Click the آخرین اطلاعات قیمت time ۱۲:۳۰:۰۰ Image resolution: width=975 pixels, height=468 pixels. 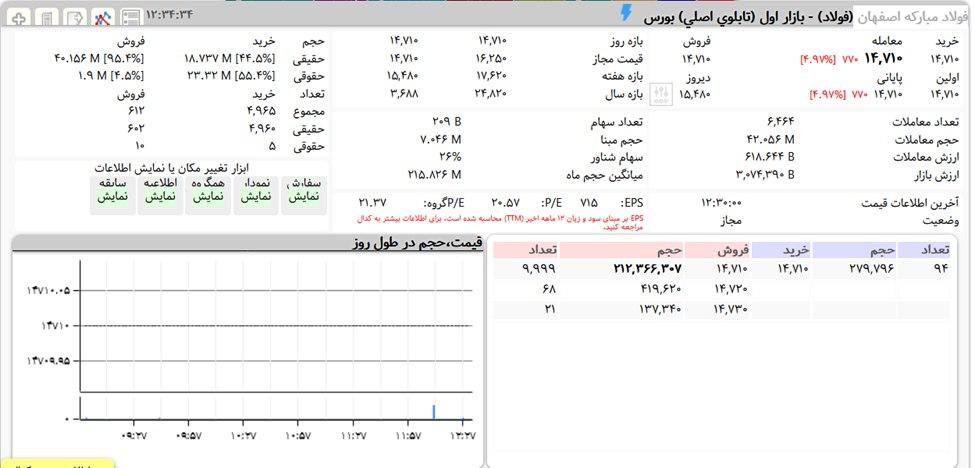(x=721, y=203)
